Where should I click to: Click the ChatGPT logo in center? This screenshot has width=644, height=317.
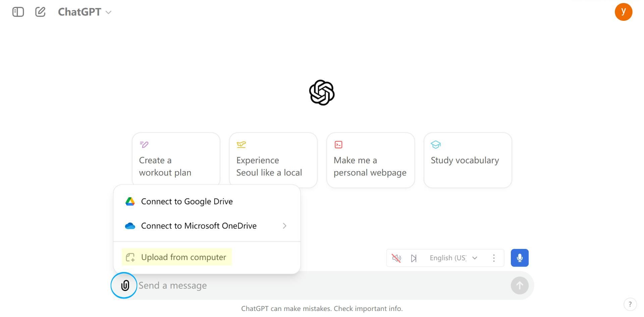pyautogui.click(x=322, y=93)
